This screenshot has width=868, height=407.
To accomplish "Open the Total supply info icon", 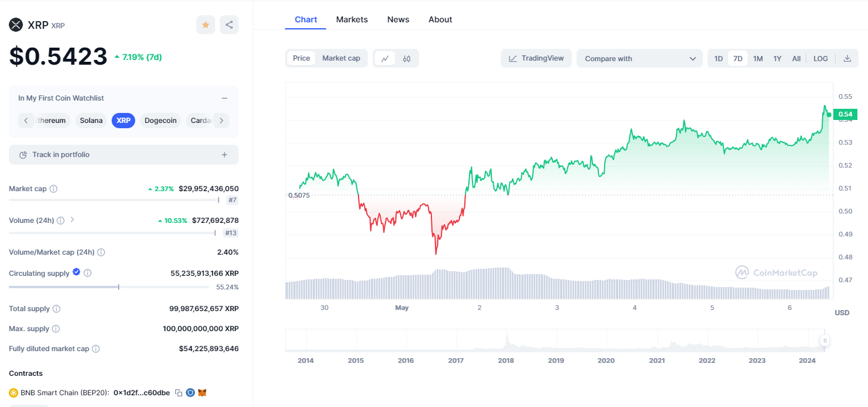I will point(56,309).
